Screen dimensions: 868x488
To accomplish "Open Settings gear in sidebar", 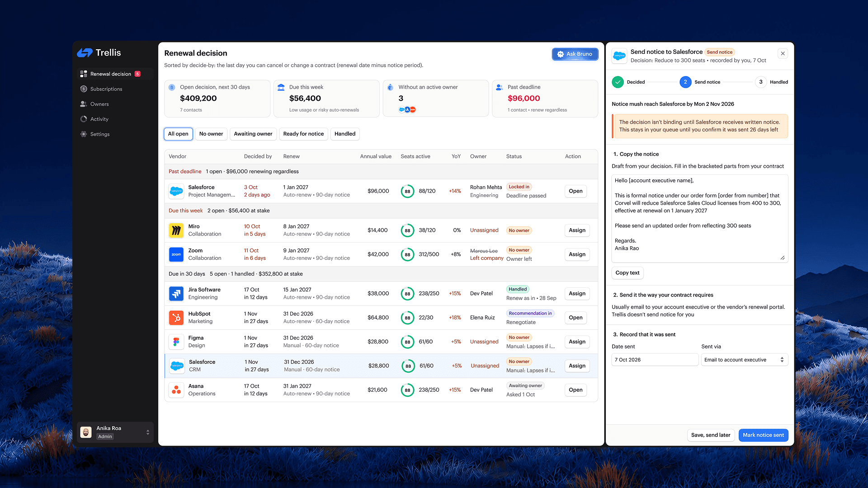I will pyautogui.click(x=84, y=134).
